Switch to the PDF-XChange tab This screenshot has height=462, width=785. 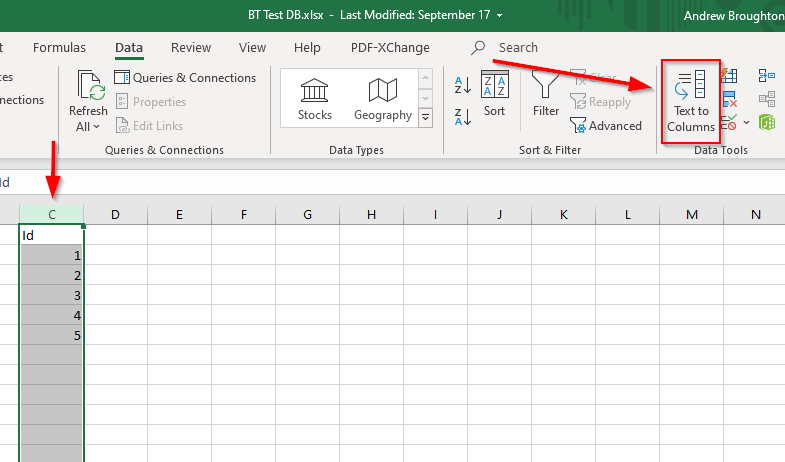pos(390,48)
